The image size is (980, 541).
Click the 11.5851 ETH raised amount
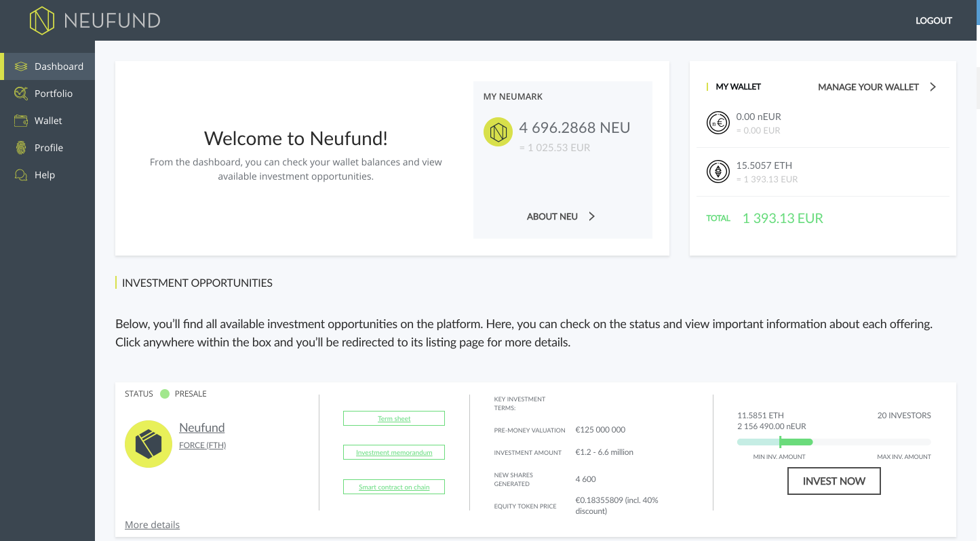(760, 416)
